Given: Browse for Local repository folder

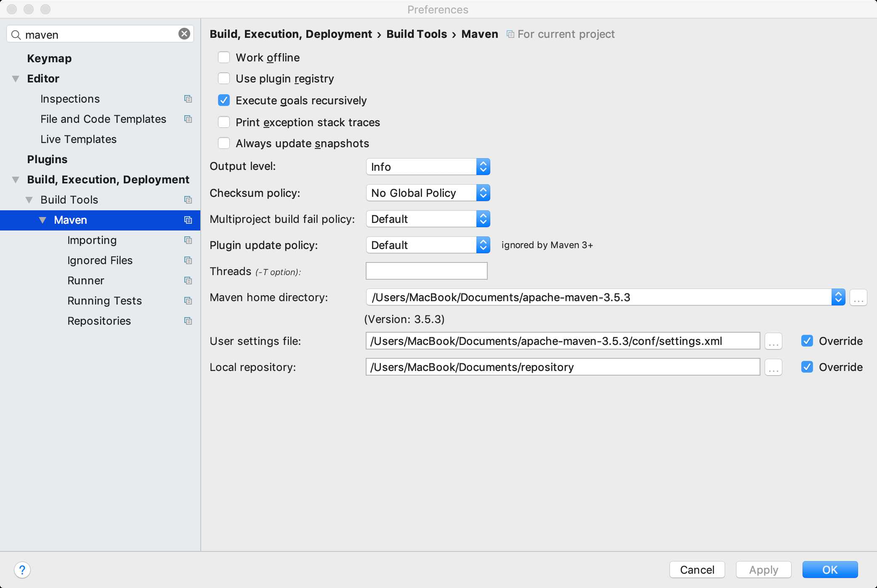Looking at the screenshot, I should 773,367.
